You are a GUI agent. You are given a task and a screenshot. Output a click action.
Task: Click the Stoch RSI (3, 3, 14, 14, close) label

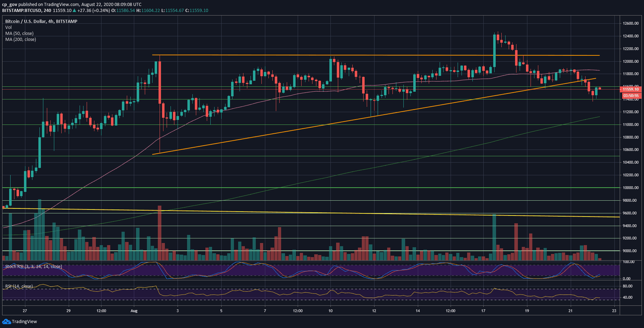[x=33, y=266]
